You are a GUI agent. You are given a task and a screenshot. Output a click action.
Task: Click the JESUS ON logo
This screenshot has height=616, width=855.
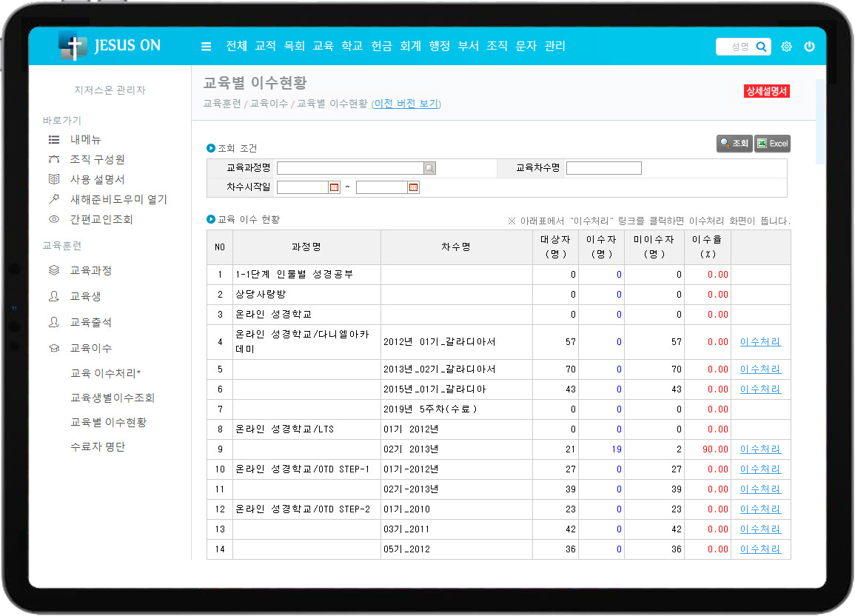point(110,46)
